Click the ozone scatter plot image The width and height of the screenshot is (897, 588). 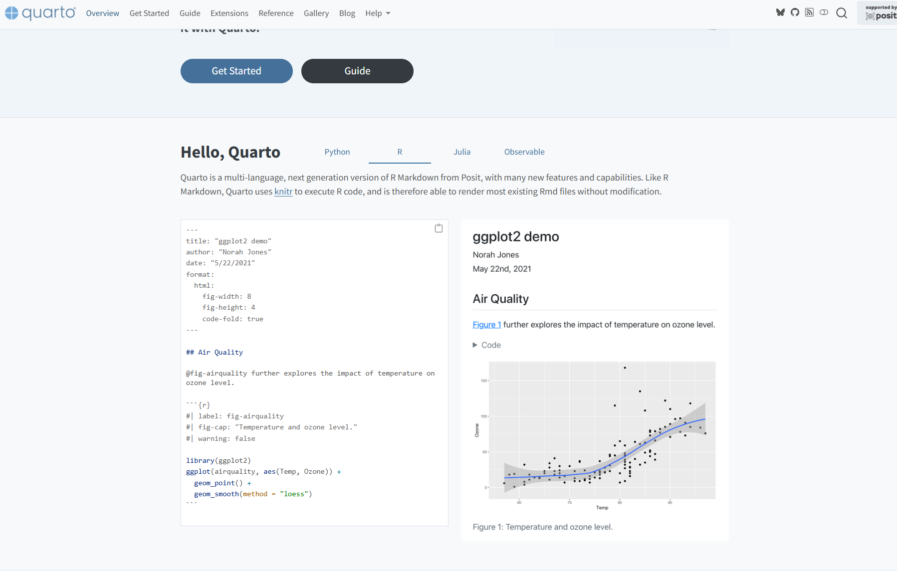point(594,434)
